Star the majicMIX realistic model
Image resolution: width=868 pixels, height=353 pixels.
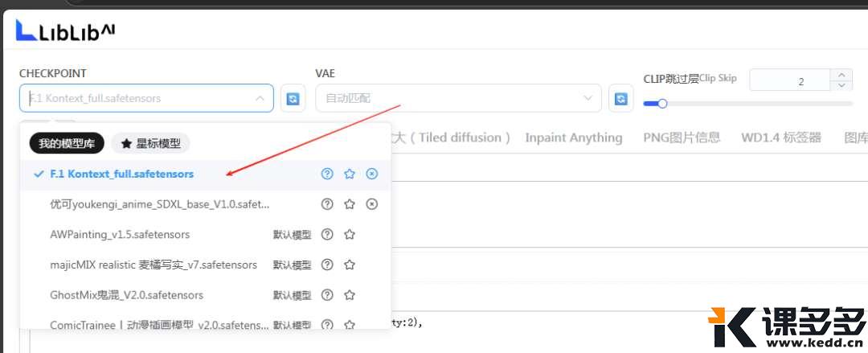tap(350, 265)
